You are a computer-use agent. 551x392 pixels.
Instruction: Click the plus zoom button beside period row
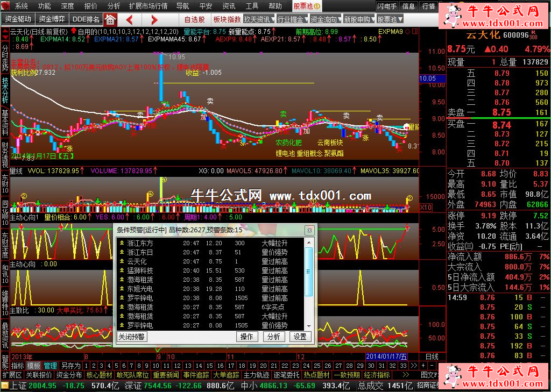click(423, 366)
